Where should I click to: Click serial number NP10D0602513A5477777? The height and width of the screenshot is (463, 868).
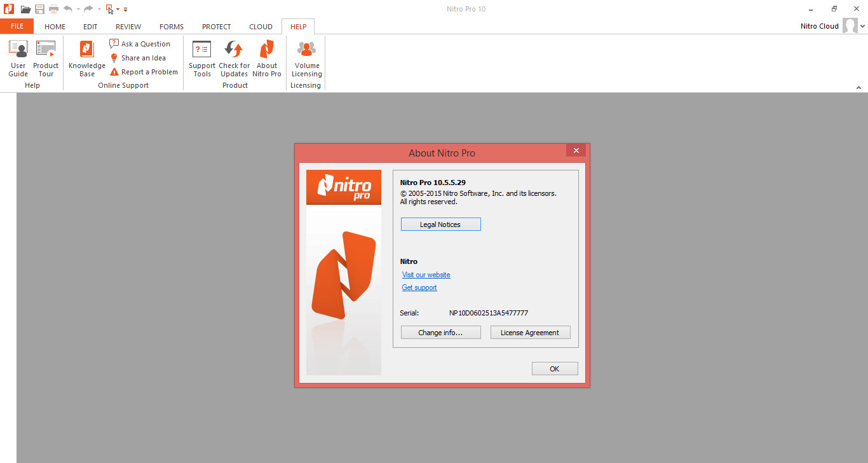[x=489, y=313]
